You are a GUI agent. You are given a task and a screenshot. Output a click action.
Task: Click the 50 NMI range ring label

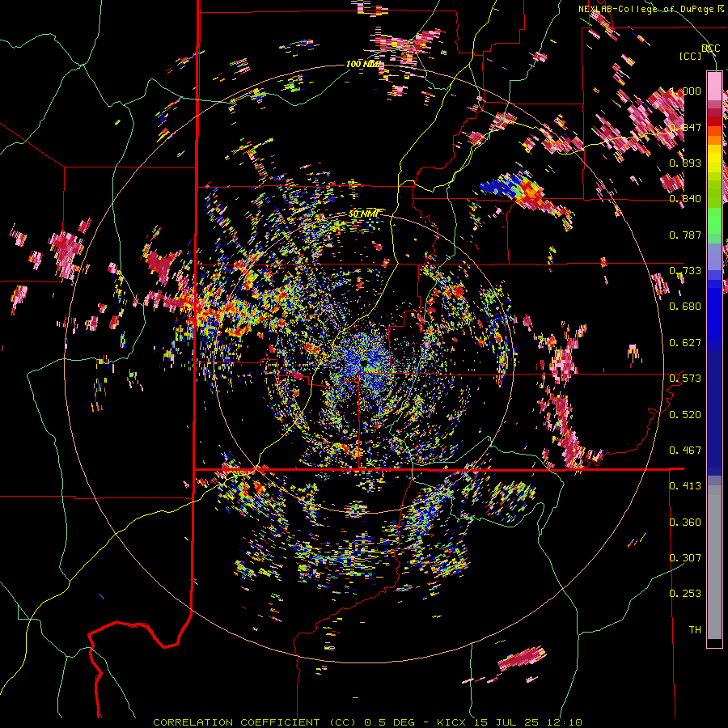[x=363, y=214]
